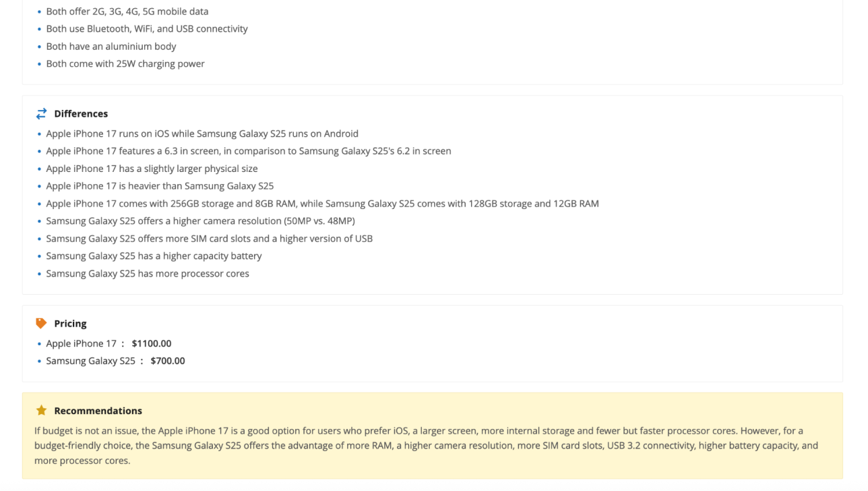Click the Apple iPhone 17 pricing label
This screenshot has width=868, height=491.
(x=81, y=343)
